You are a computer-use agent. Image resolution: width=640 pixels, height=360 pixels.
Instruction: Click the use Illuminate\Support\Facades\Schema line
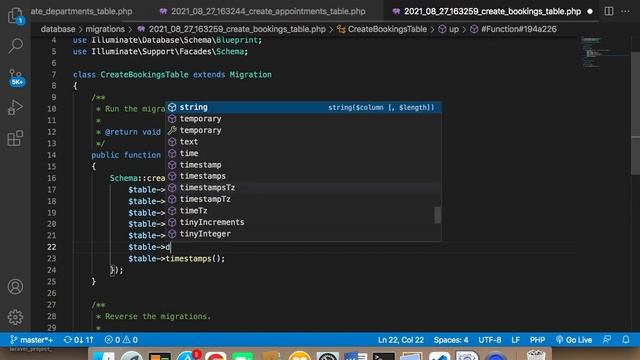point(160,51)
